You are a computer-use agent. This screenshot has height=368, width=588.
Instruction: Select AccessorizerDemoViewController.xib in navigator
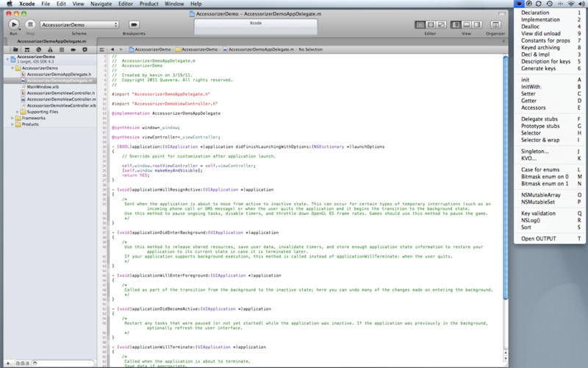pyautogui.click(x=62, y=105)
